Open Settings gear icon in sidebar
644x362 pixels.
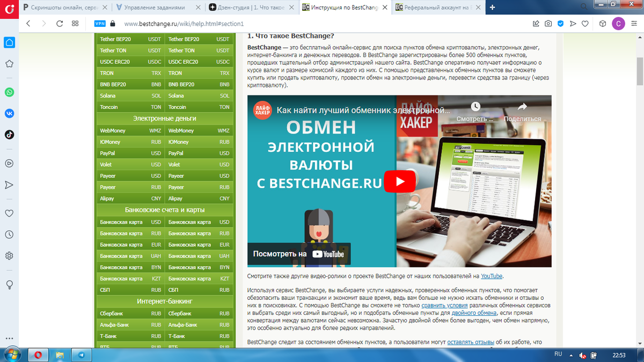(9, 255)
